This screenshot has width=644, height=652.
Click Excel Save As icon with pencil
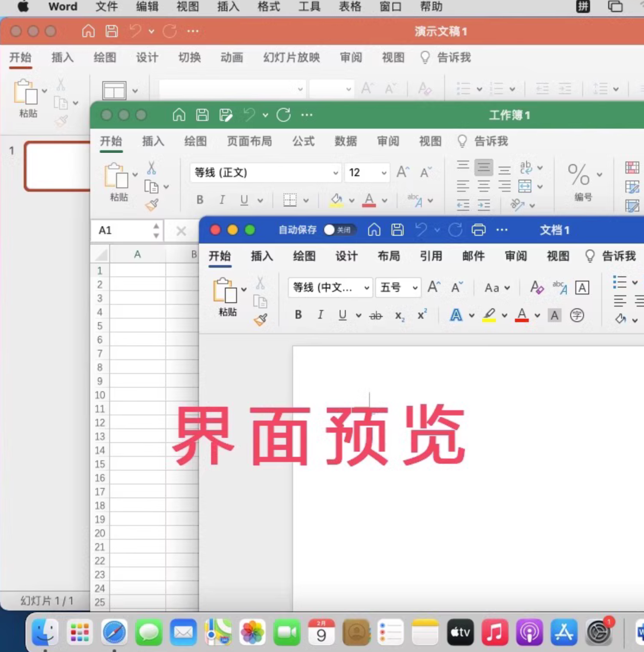pyautogui.click(x=226, y=115)
